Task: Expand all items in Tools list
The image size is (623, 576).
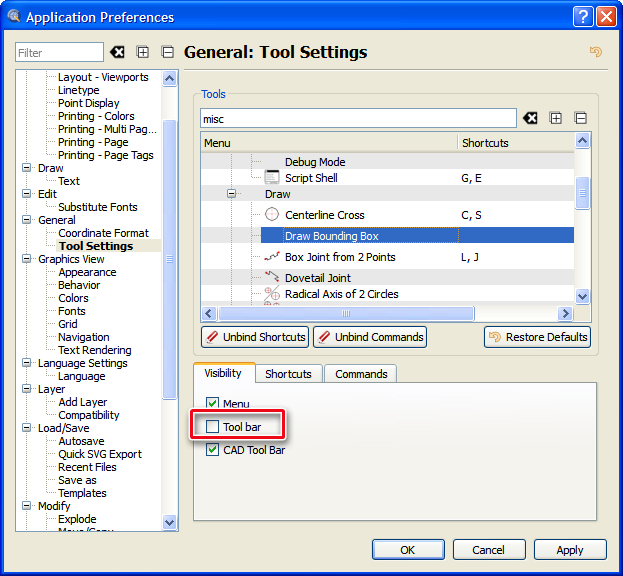Action: tap(556, 118)
